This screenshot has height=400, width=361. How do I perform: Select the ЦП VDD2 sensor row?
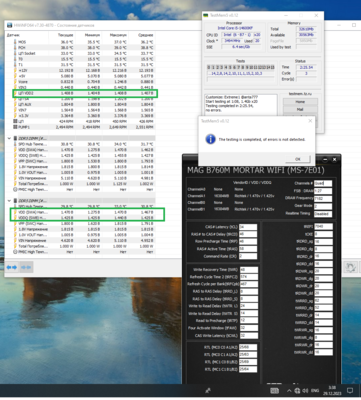(84, 93)
